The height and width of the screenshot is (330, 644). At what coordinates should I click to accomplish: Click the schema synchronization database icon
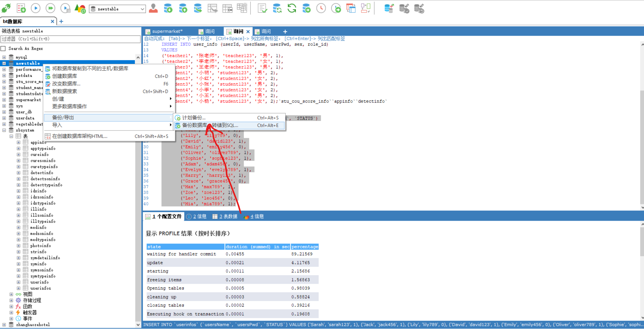pyautogui.click(x=277, y=8)
